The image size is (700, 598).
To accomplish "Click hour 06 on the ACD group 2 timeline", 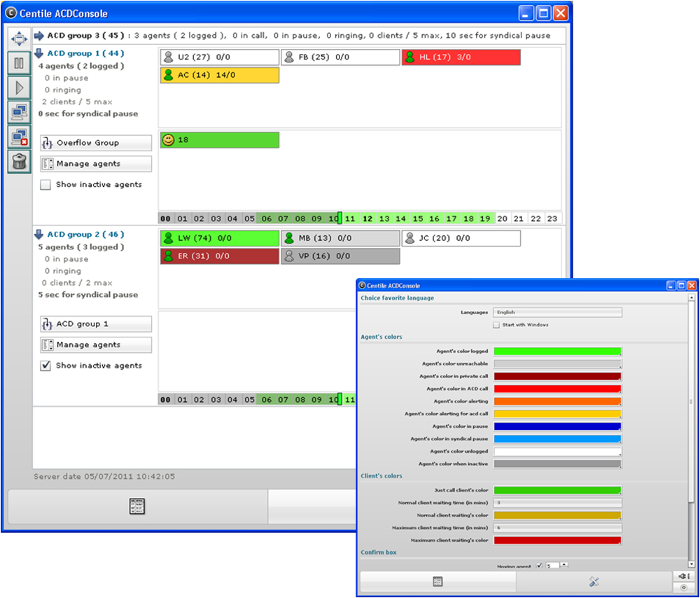I will coord(267,399).
